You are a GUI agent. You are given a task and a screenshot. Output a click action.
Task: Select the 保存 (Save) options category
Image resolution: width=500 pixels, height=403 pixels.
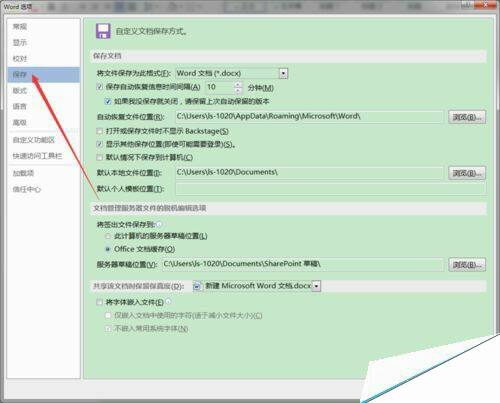tap(43, 75)
